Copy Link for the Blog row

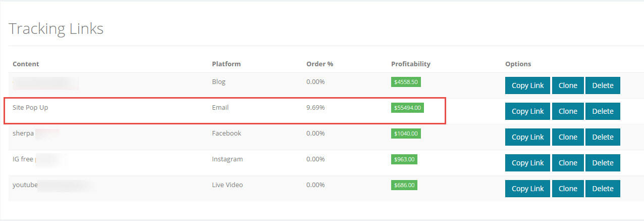tap(527, 85)
